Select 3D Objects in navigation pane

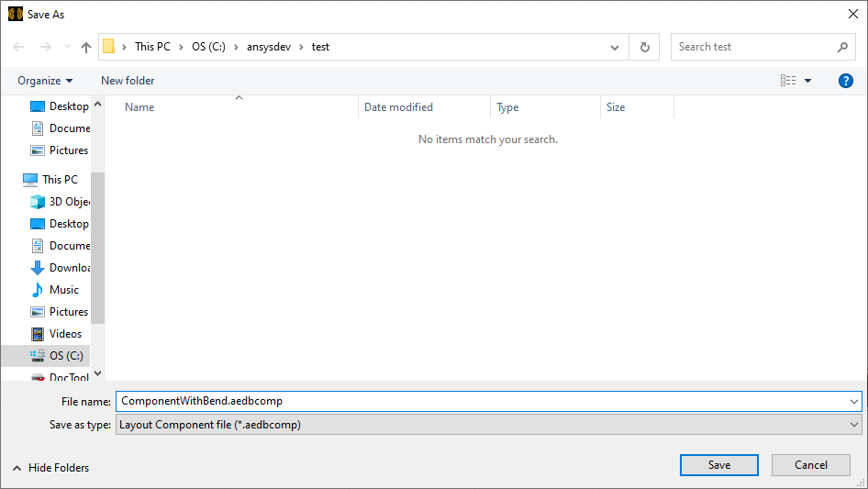pos(69,202)
